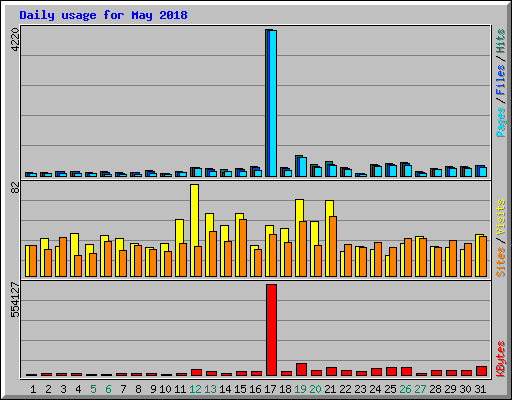Select the cyan pages bar for day 19
This screenshot has width=512, height=400.
tap(303, 167)
